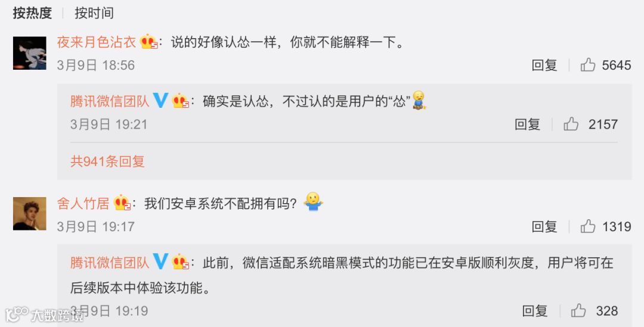
Task: Click the crown badge next to 夜来月色沾衣
Action: pos(148,42)
